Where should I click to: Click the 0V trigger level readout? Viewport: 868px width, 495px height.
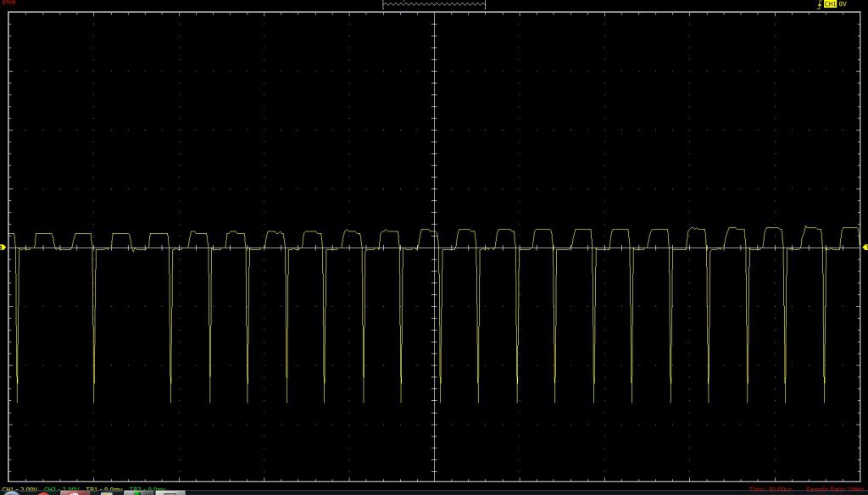tap(843, 4)
